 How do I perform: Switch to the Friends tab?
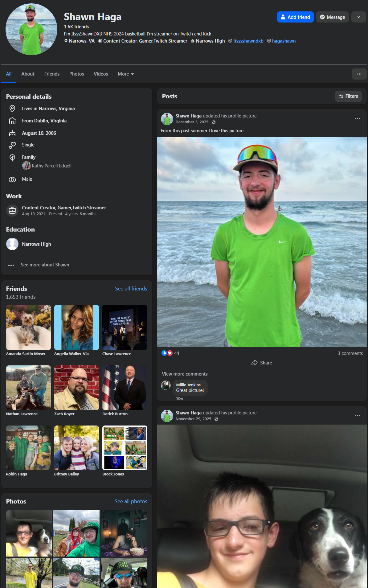52,74
